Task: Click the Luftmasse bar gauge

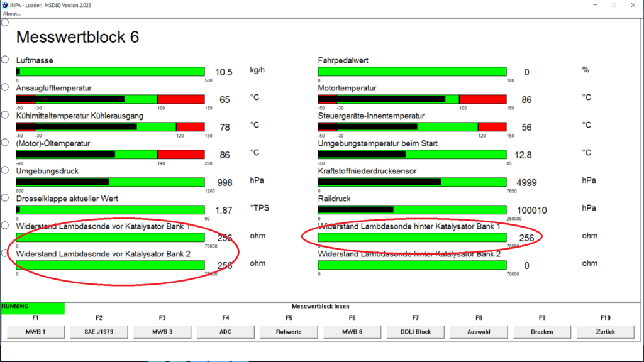Action: tap(111, 72)
